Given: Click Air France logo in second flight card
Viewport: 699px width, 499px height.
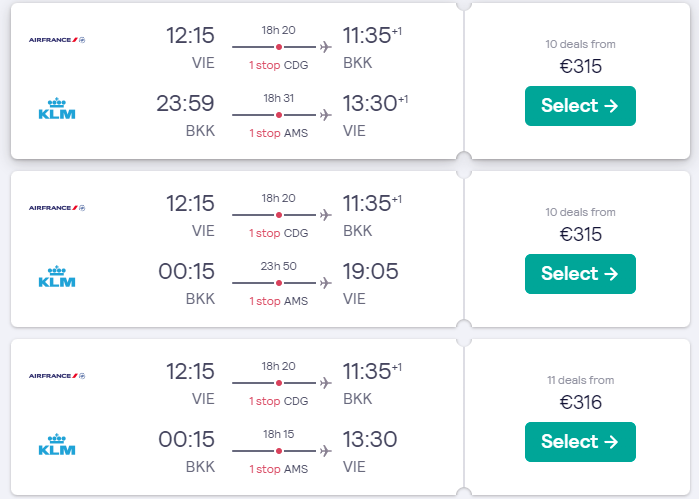Looking at the screenshot, I should point(57,208).
